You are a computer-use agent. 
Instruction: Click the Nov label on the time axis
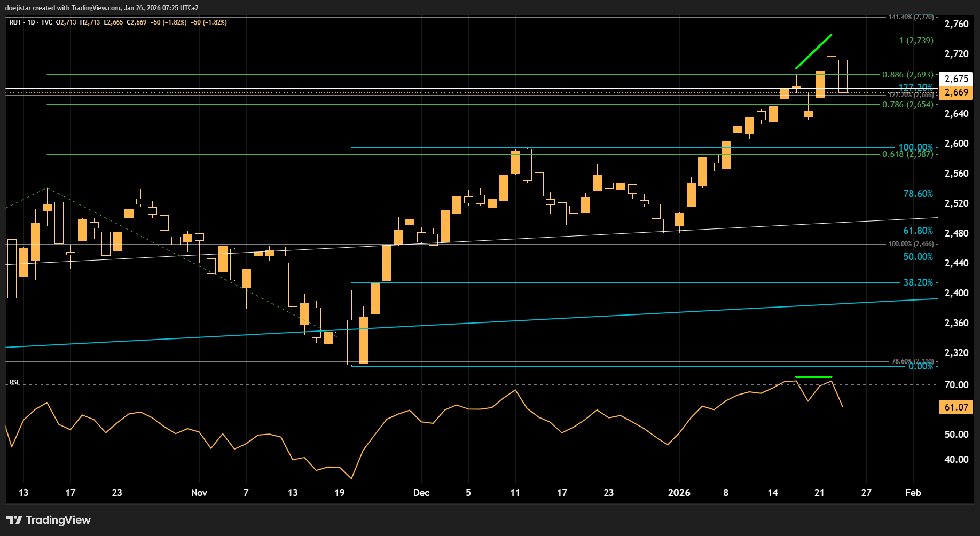[199, 493]
